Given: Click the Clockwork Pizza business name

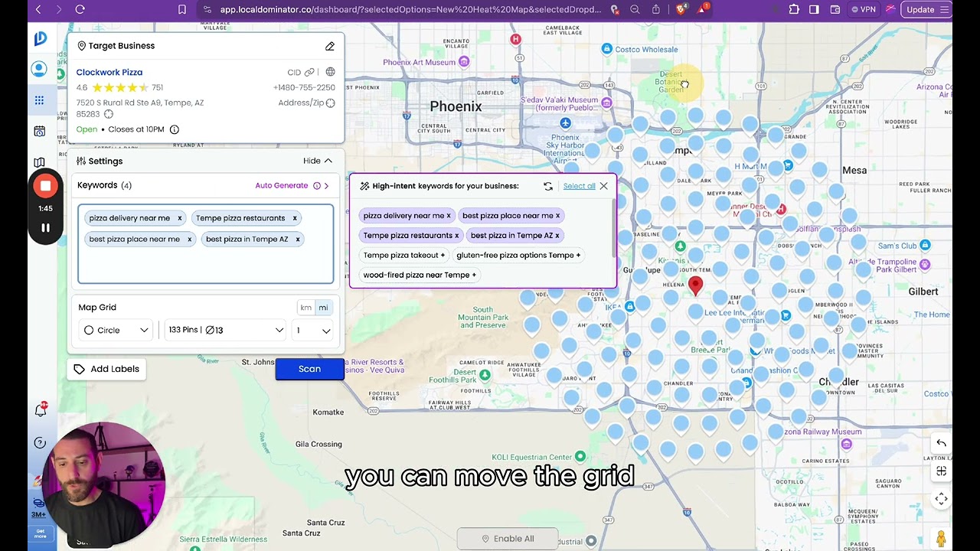Looking at the screenshot, I should coord(109,72).
